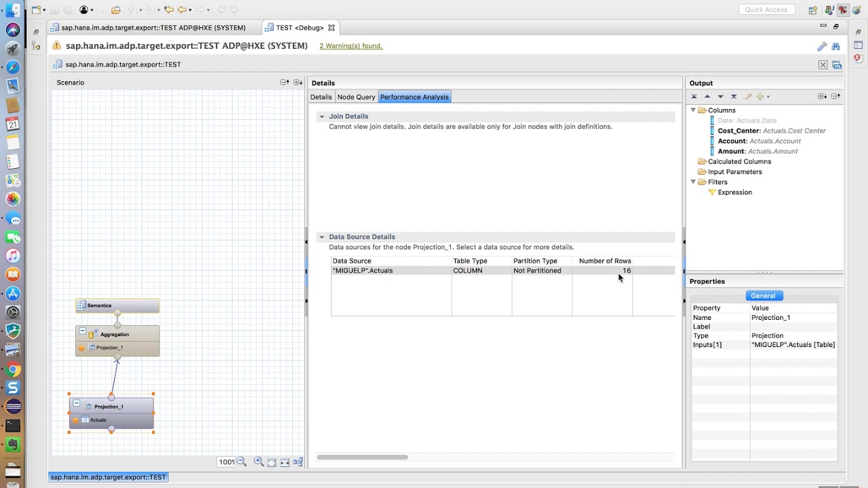This screenshot has height=488, width=868.
Task: Switch to the Performance Analysis tab
Action: pos(414,97)
